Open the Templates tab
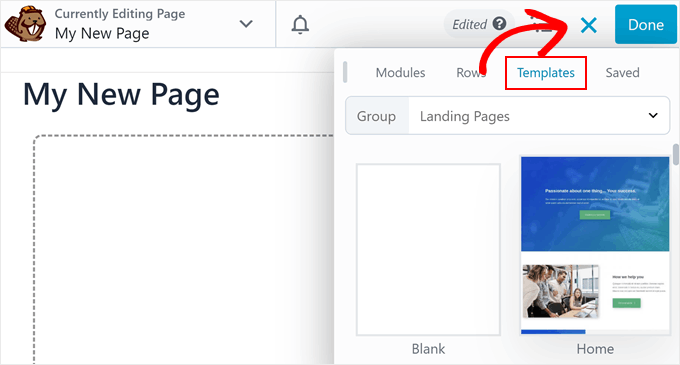 tap(546, 73)
